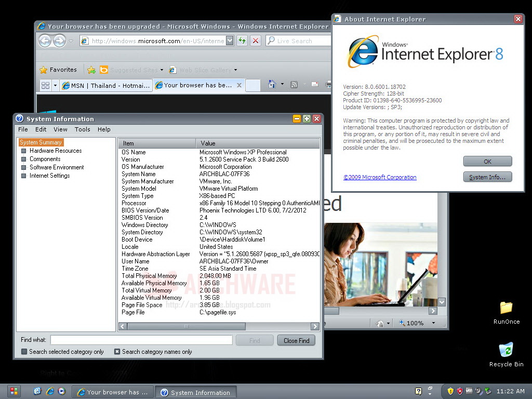Screen dimensions: 532x399
Task: Click the Value column header
Action: [258, 143]
